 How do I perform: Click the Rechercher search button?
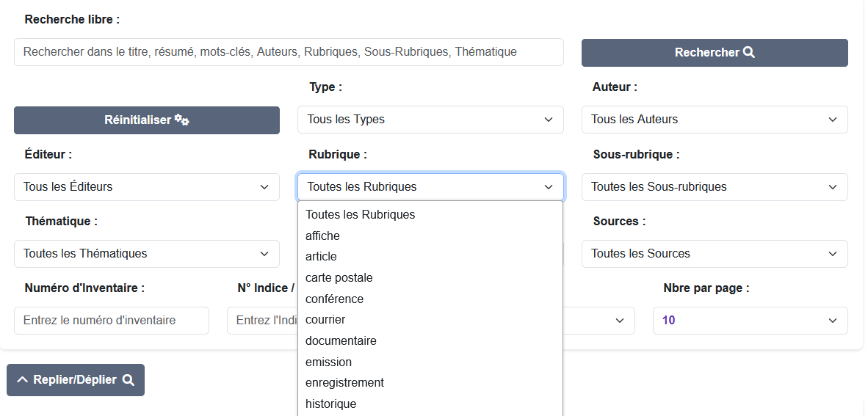(714, 53)
